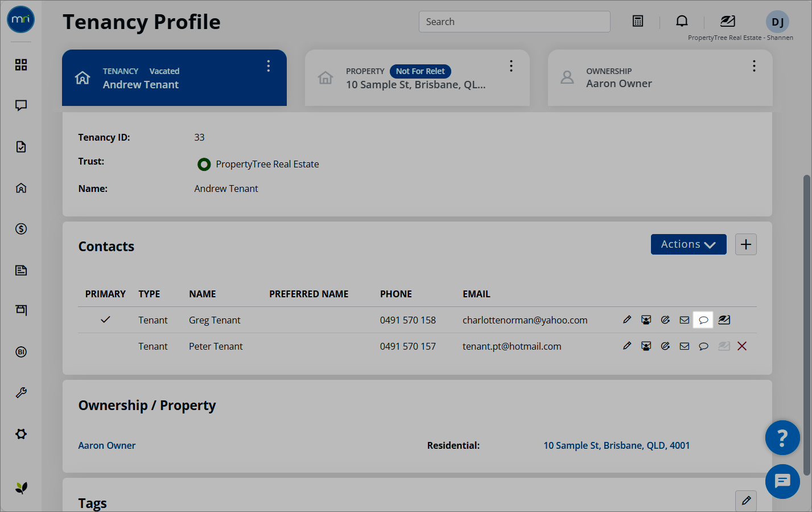Open the help question-mark button
The image size is (812, 512).
click(782, 438)
